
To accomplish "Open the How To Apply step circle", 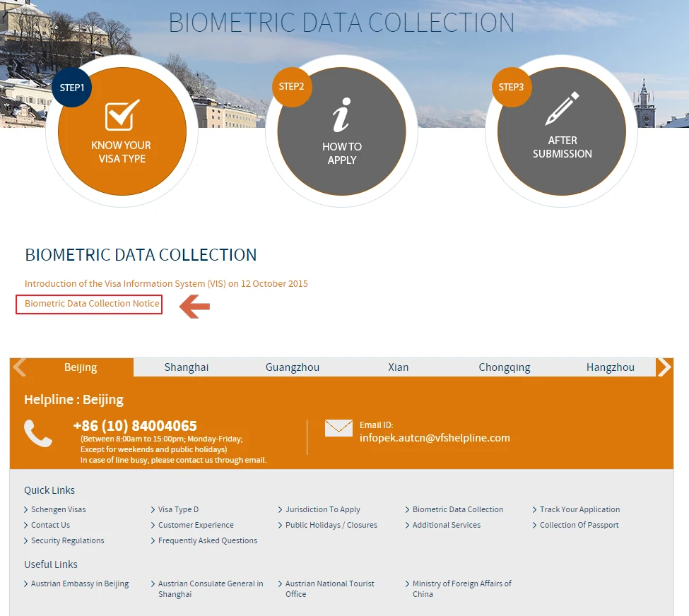I will pyautogui.click(x=341, y=131).
